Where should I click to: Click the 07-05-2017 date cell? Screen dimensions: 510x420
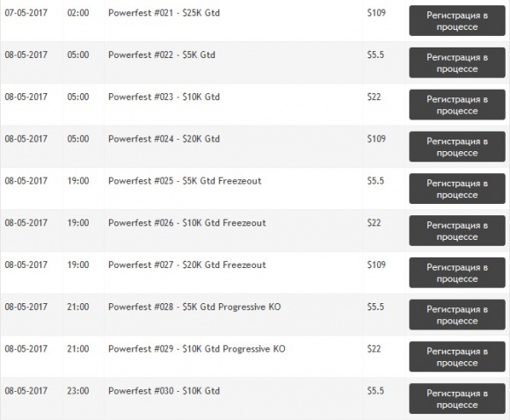(x=26, y=13)
